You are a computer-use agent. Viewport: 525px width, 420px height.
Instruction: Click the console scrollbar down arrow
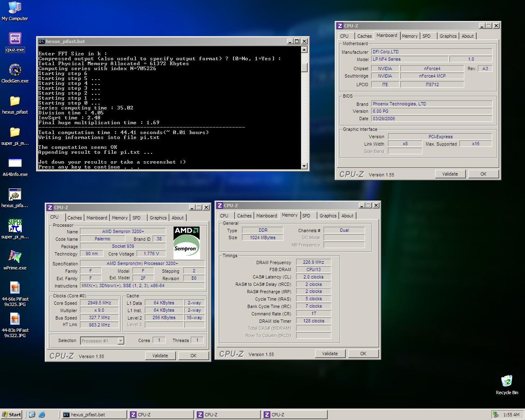304,166
